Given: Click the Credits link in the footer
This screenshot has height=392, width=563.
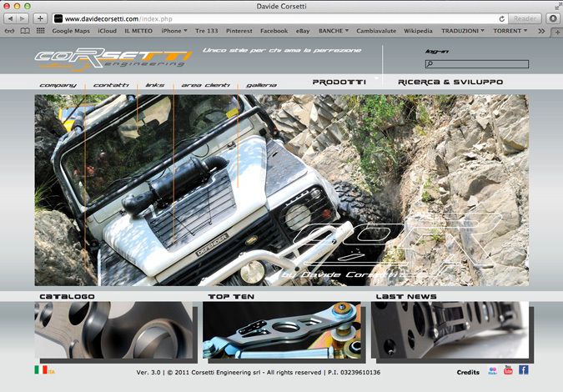Looking at the screenshot, I should pyautogui.click(x=468, y=372).
